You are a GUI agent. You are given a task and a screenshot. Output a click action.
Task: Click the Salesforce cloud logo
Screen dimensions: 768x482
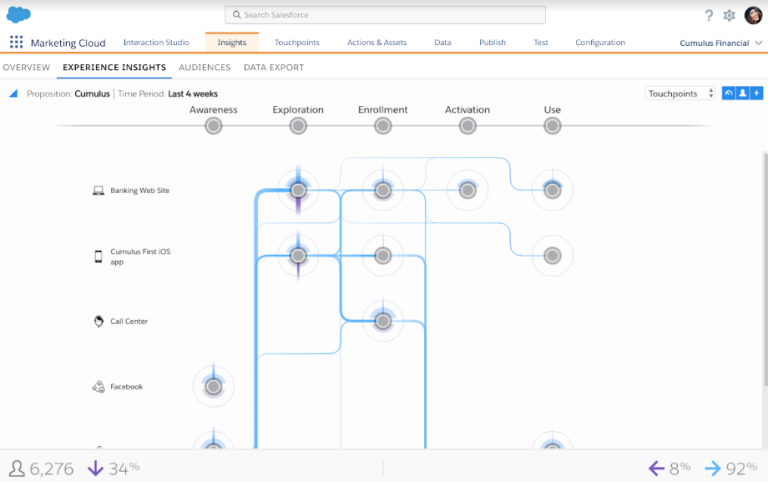tap(18, 14)
